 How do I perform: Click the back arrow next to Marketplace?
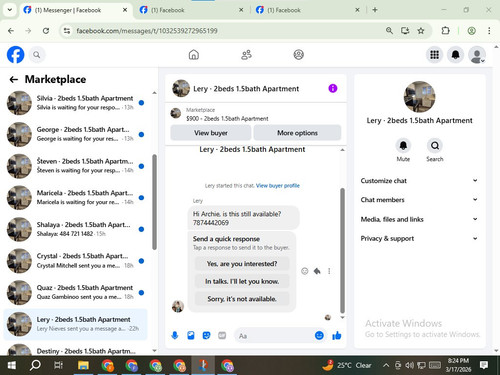[x=14, y=79]
